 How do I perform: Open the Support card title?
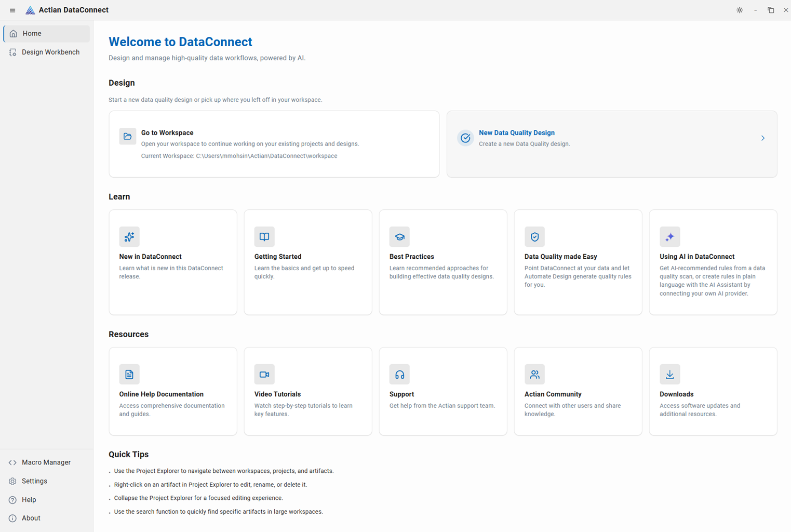point(401,394)
